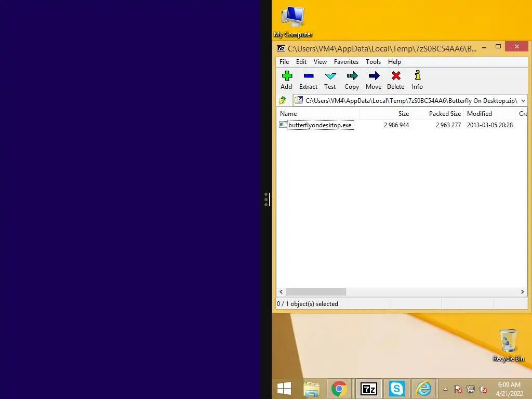532x399 pixels.
Task: Click the muted volume tray icon
Action: point(483,389)
